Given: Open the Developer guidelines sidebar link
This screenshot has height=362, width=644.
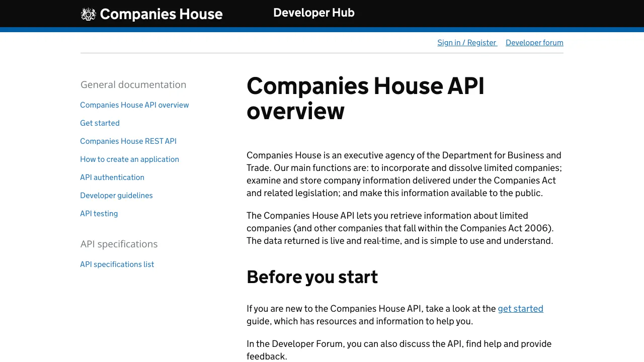Looking at the screenshot, I should coord(116,196).
